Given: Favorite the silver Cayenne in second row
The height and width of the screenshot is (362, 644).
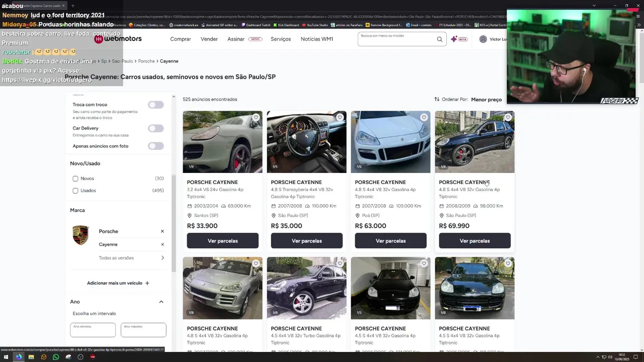Looking at the screenshot, I should coord(256,263).
